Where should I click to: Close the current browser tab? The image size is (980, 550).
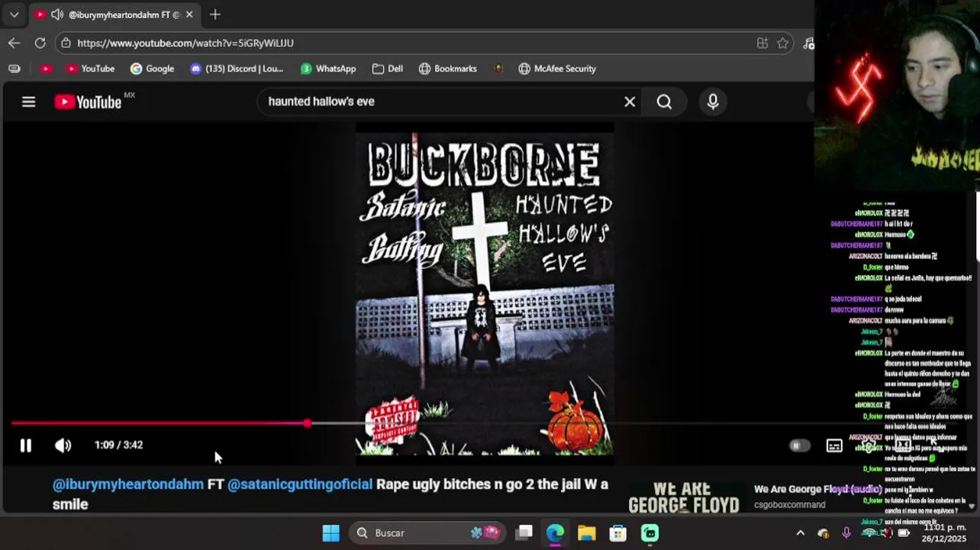click(x=189, y=15)
